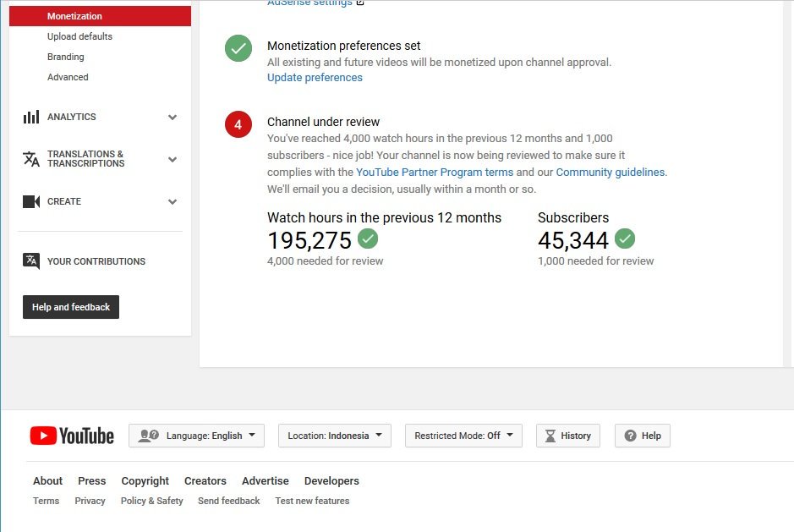Open Advanced channel settings
794x532 pixels.
pyautogui.click(x=68, y=77)
